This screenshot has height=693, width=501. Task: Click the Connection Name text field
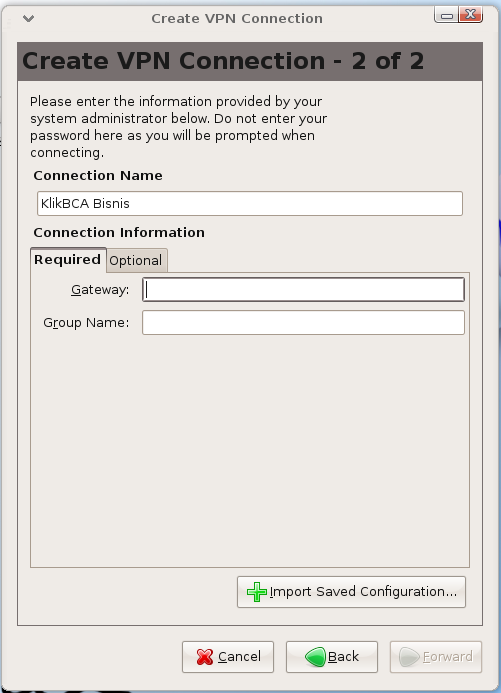250,203
